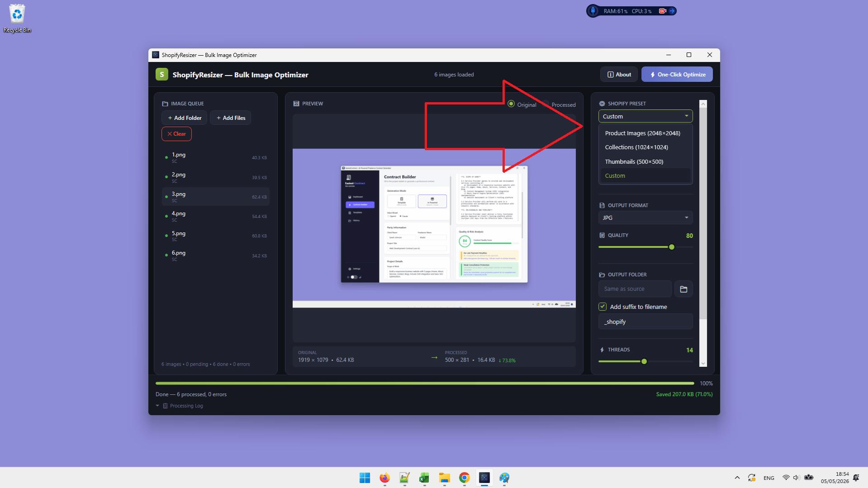Select 2.png in the image queue
868x488 pixels.
click(x=215, y=177)
